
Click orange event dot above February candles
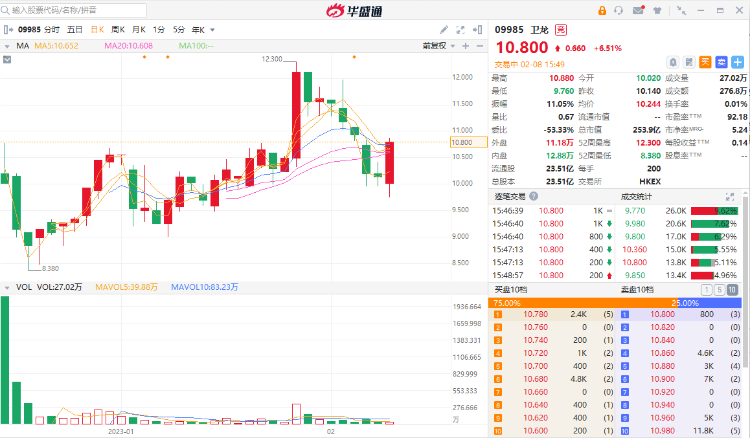354,57
